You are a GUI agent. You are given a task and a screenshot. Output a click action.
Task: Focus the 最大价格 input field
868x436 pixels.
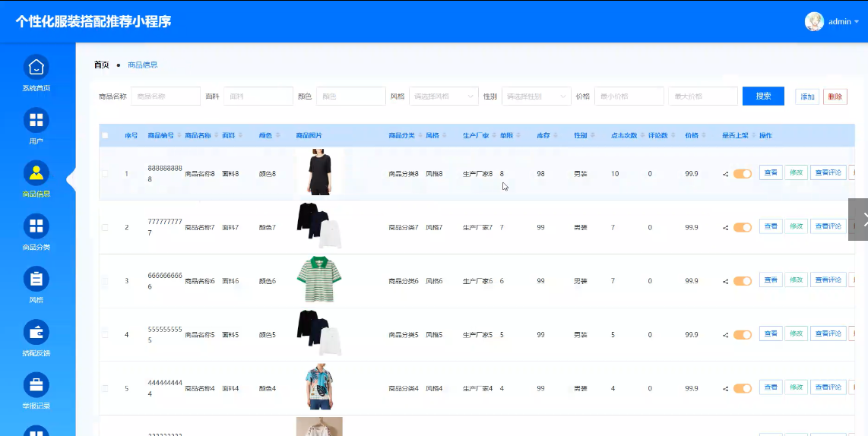(x=703, y=96)
